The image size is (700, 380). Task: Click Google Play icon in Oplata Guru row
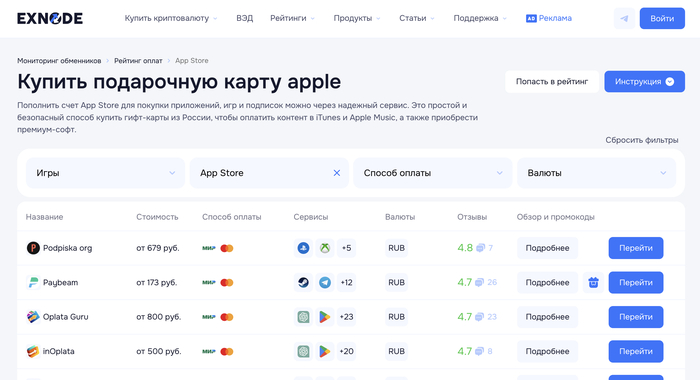(325, 317)
